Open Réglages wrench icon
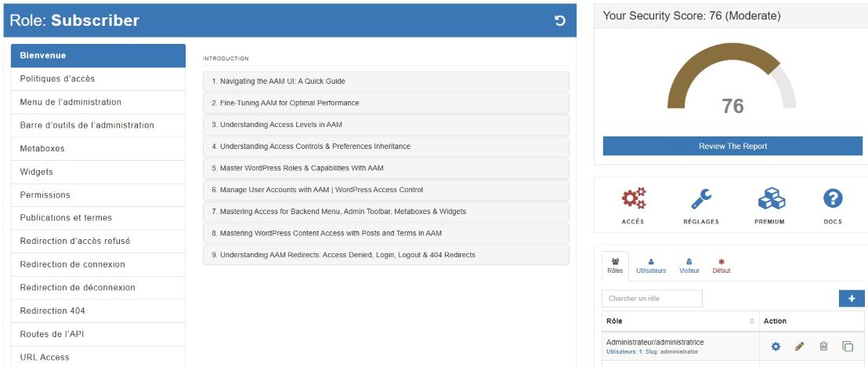Image resolution: width=868 pixels, height=367 pixels. tap(700, 199)
